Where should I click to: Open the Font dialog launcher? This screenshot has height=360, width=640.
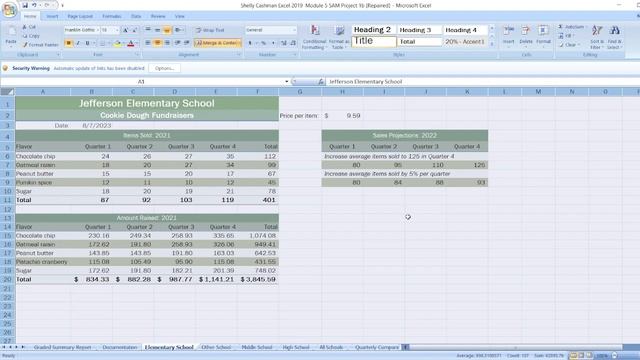(137, 55)
